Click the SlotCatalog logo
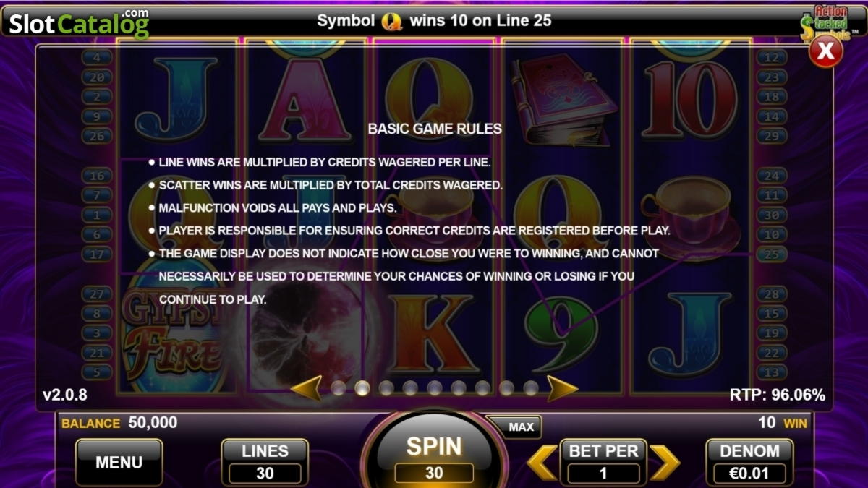The height and width of the screenshot is (488, 868). coord(79,23)
